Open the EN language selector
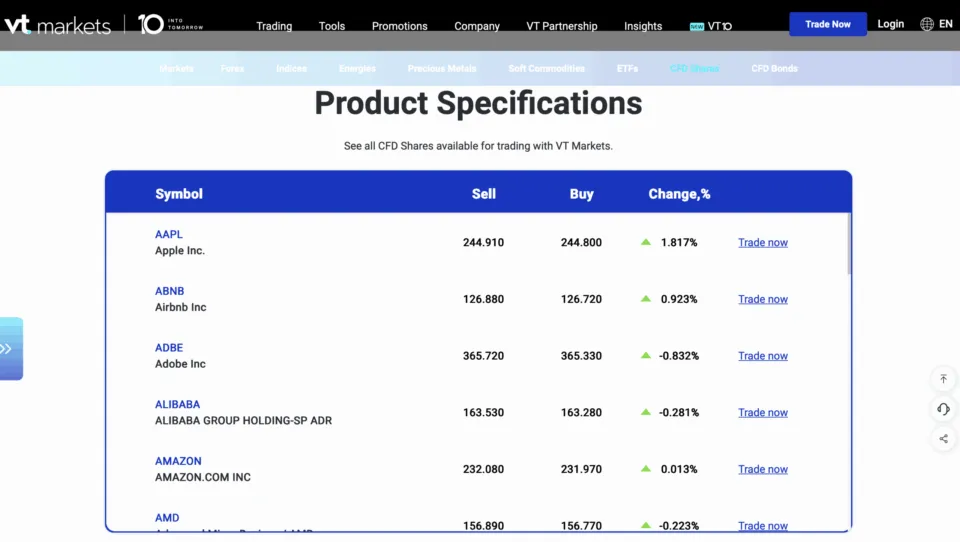960x542 pixels. (x=945, y=24)
